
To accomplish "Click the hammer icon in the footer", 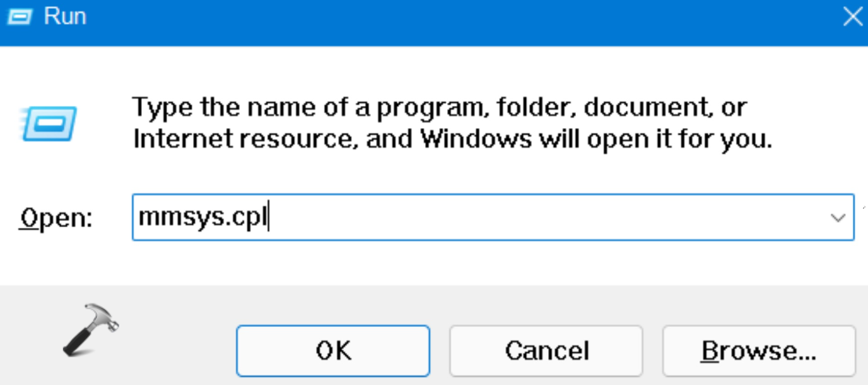I will pyautogui.click(x=90, y=329).
